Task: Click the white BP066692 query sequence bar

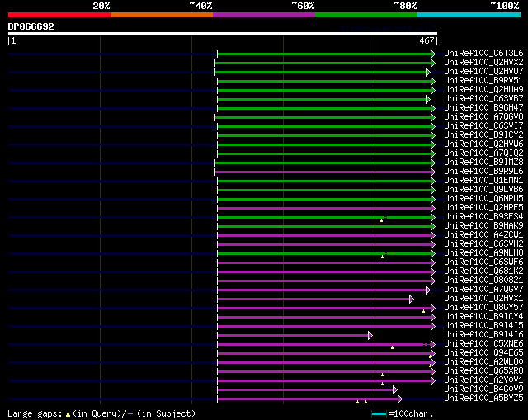Action: (x=223, y=34)
